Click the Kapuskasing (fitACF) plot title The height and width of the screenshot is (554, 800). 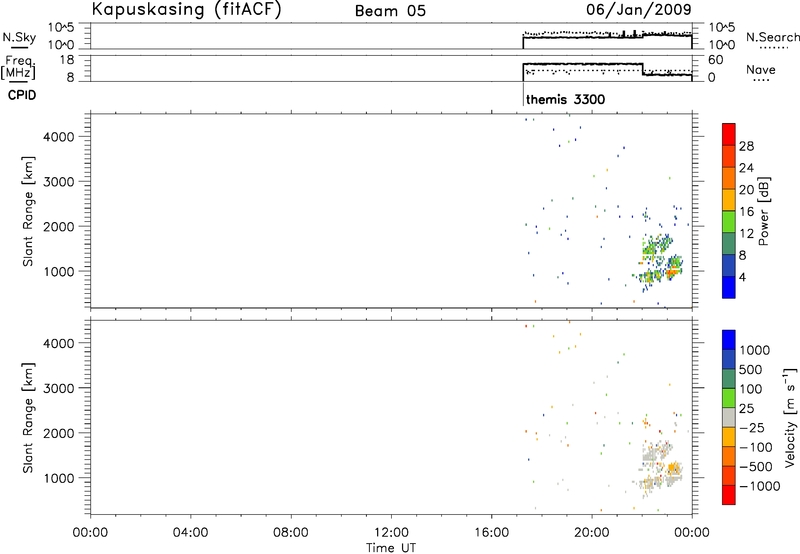[x=187, y=9]
